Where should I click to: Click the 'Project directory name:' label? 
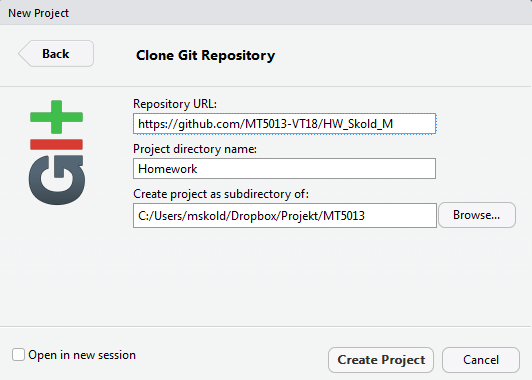[195, 149]
